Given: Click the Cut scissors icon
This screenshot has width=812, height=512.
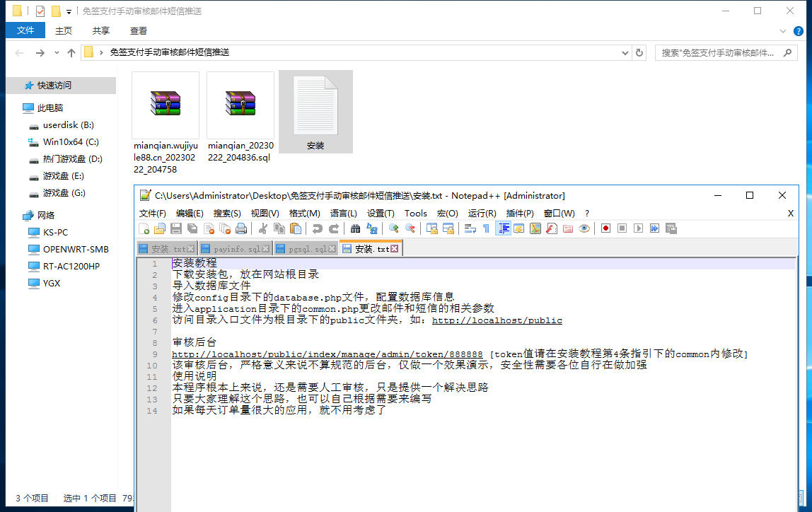Looking at the screenshot, I should [262, 228].
